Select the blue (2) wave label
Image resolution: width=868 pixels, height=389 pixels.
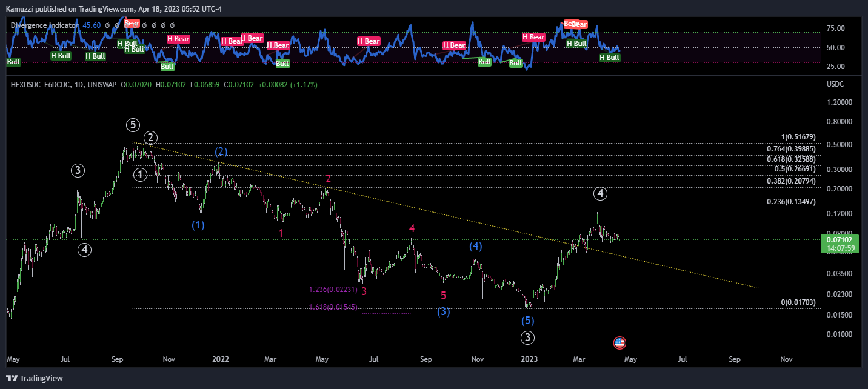tap(221, 151)
